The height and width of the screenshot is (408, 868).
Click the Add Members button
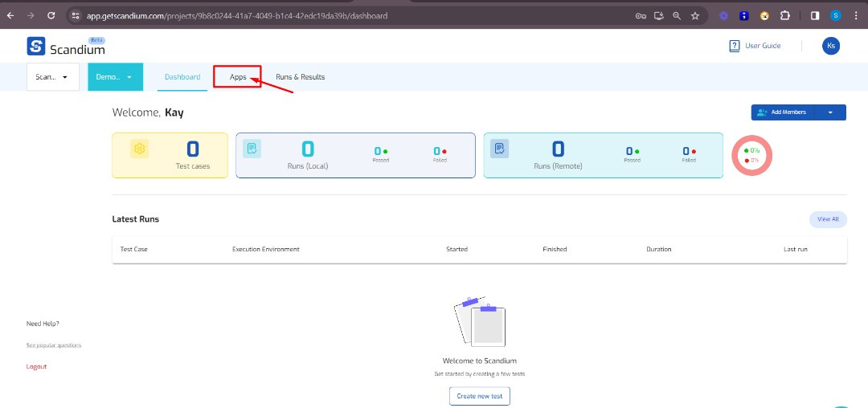tap(783, 112)
